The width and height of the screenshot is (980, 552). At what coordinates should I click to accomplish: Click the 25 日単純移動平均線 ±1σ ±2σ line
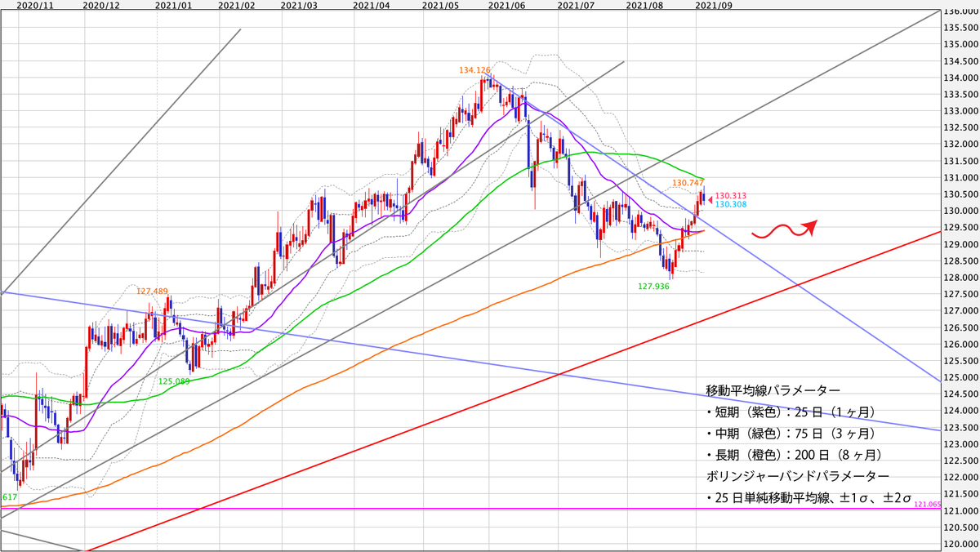(x=808, y=497)
